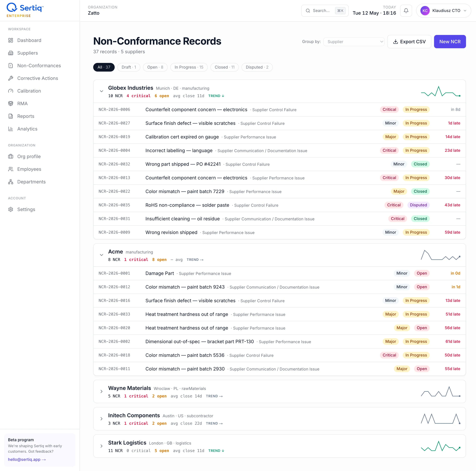Click the Settings gear icon
Screen dimensions: 476x471
pos(11,209)
